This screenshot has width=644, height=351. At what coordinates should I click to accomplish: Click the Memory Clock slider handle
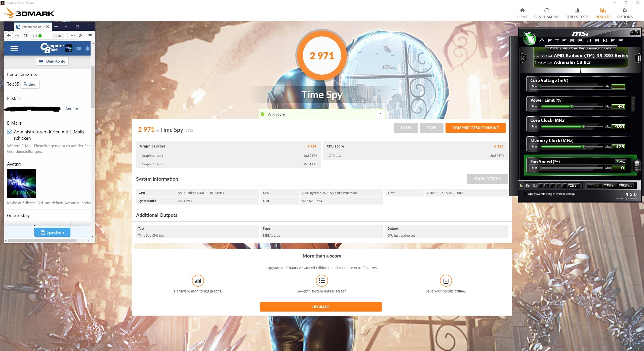point(583,147)
